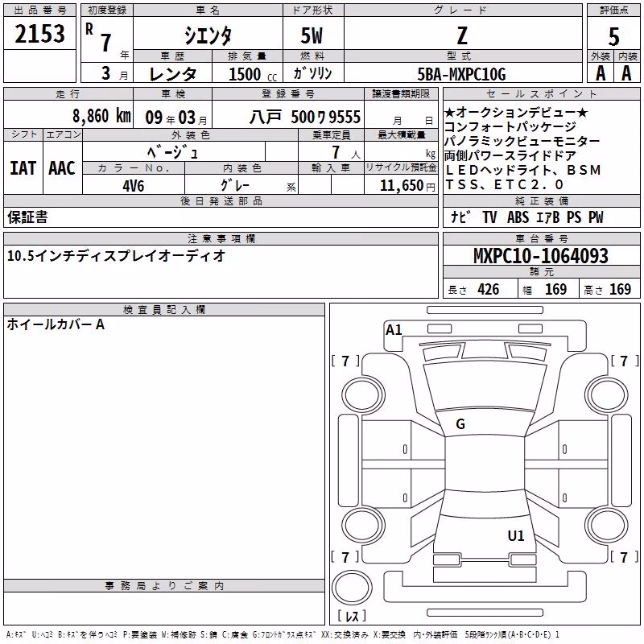The image size is (644, 644).
Task: Click the chassis number MXPC10-1064093
Action: 541,256
